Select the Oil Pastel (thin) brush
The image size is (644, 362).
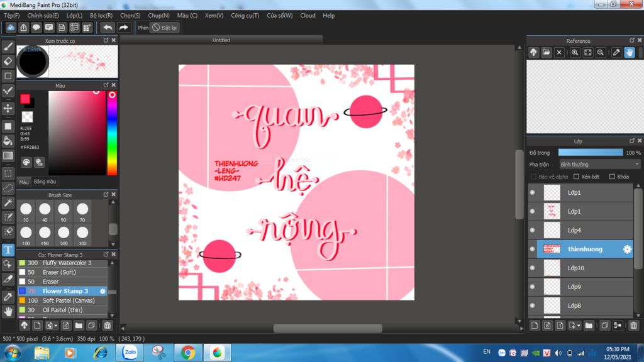click(x=62, y=310)
